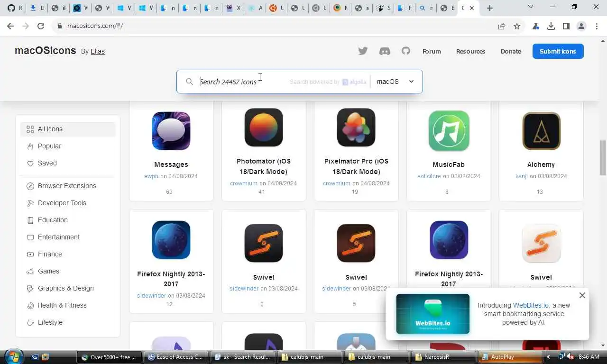Click the Health & Fitness icon
The image size is (607, 364).
[x=30, y=305]
